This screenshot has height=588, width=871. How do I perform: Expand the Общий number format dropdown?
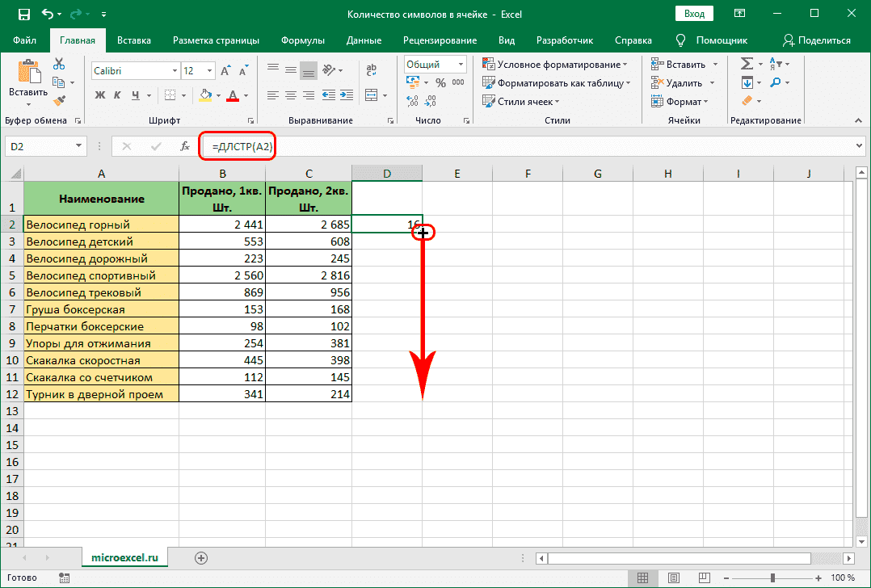click(461, 65)
